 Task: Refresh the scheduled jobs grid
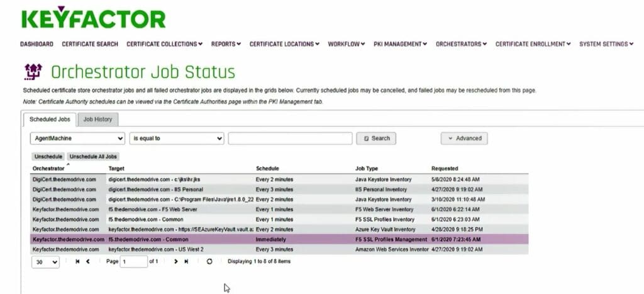209,261
